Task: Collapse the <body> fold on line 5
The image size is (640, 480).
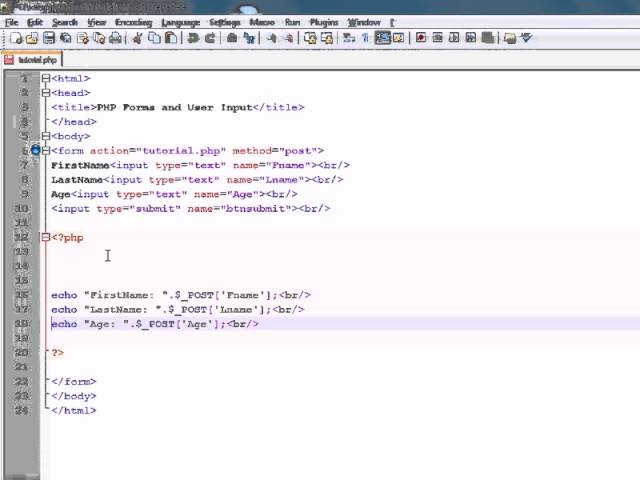Action: 46,136
